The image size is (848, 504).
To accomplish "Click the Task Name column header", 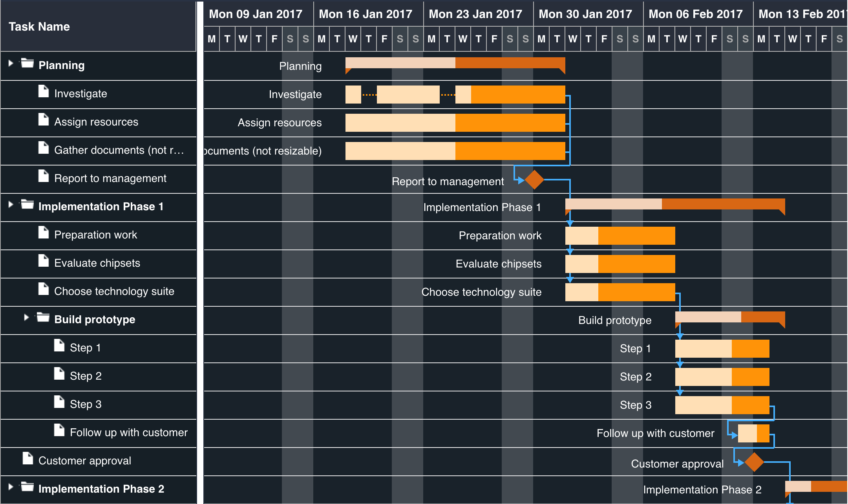I will 38,27.
